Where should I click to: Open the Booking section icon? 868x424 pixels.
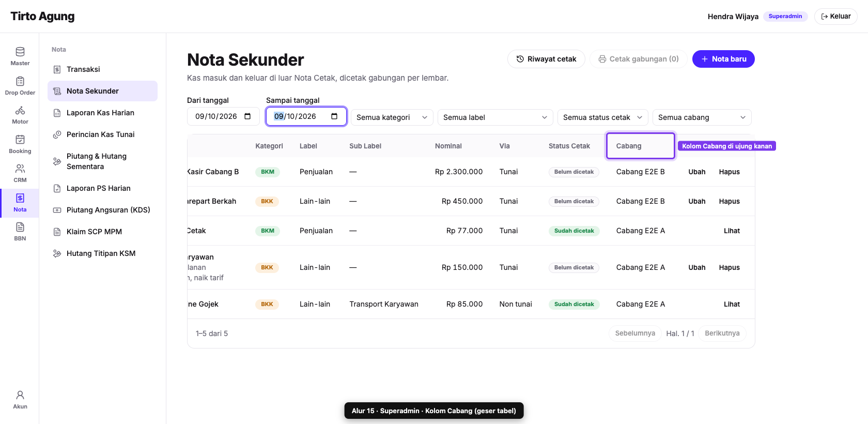pyautogui.click(x=20, y=140)
